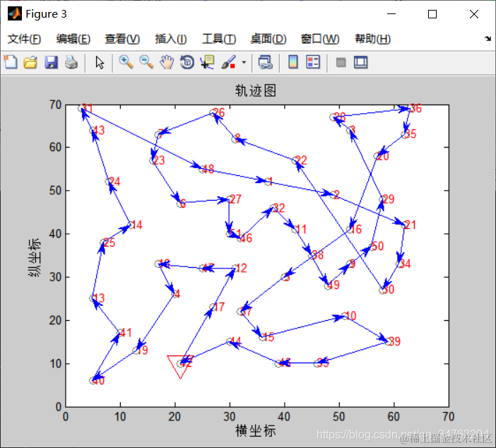Click node label 50 on the plot
496x448 pixels.
(x=377, y=246)
